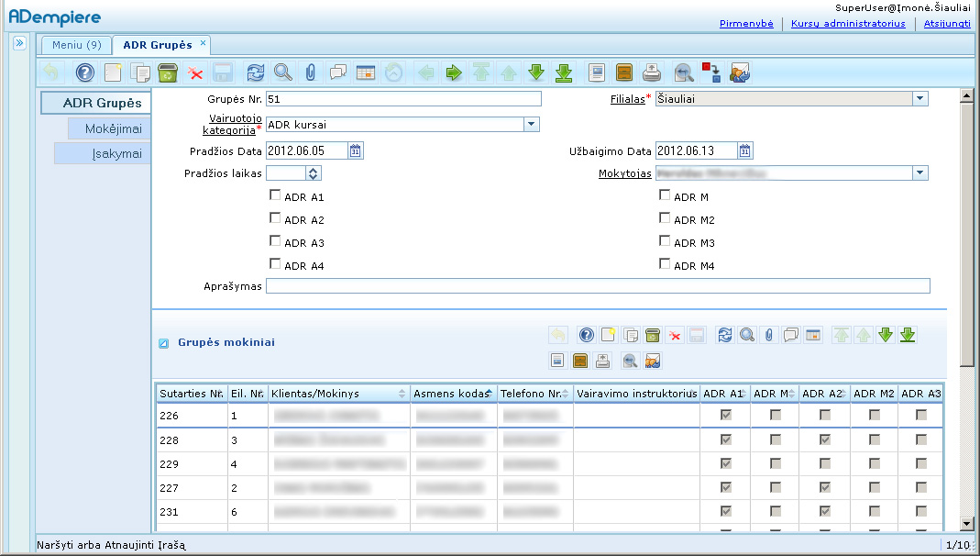This screenshot has width=980, height=556.
Task: Open Find magnifier in main toolbar
Action: coord(283,72)
